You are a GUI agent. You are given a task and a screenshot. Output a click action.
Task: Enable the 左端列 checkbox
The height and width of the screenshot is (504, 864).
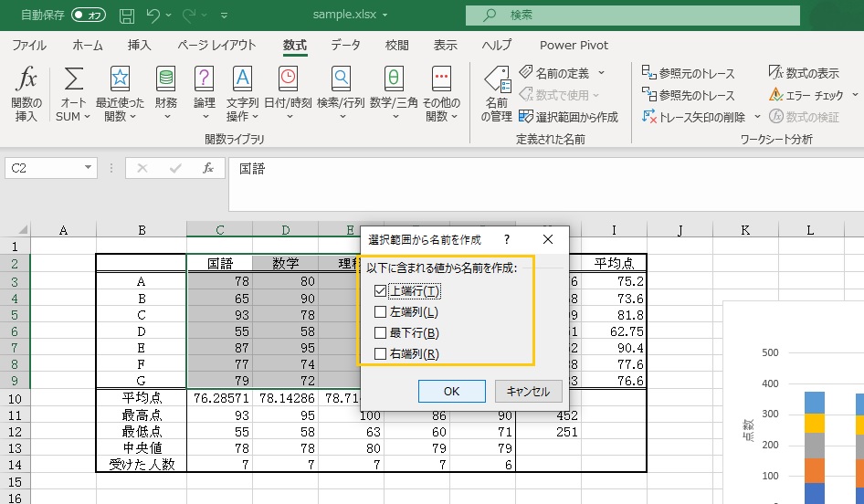pos(381,312)
